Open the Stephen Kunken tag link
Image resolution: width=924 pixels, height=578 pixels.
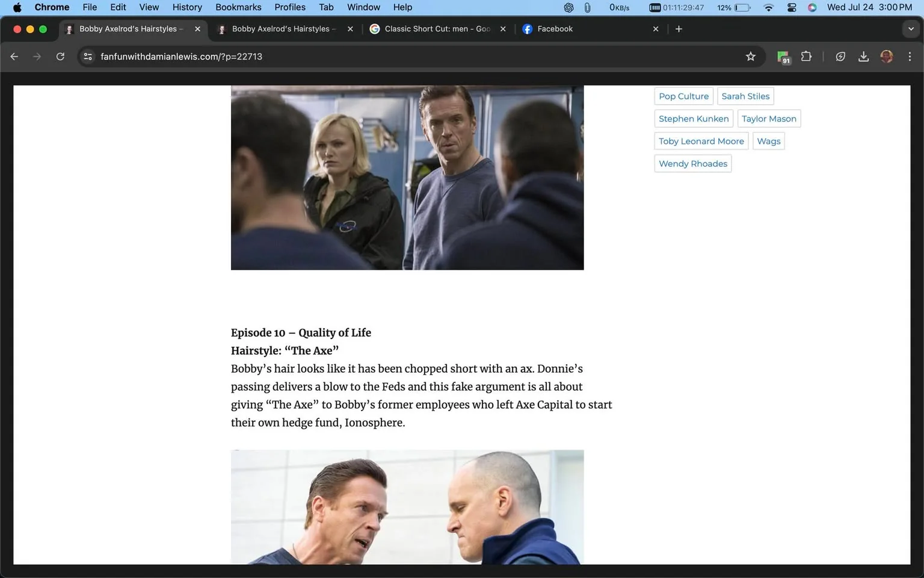tap(694, 119)
